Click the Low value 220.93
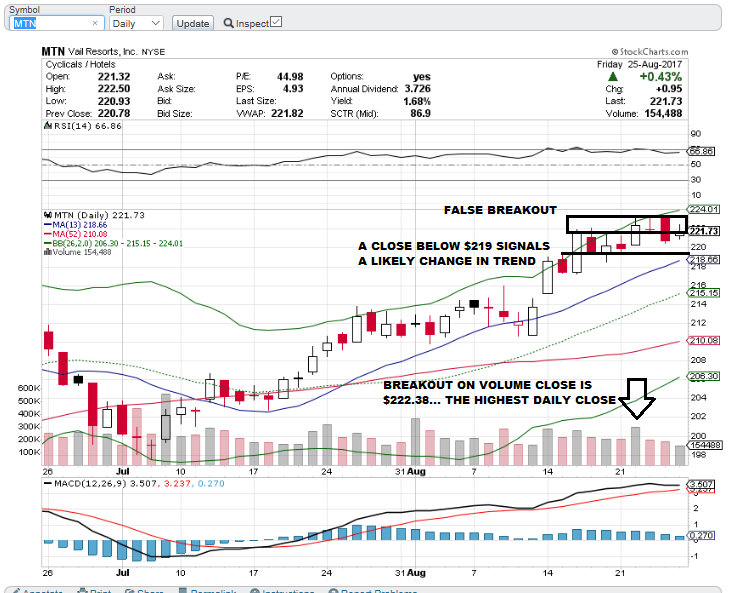 tap(114, 101)
